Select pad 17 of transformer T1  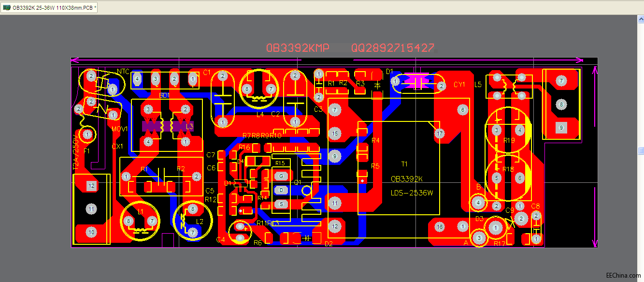(x=439, y=134)
